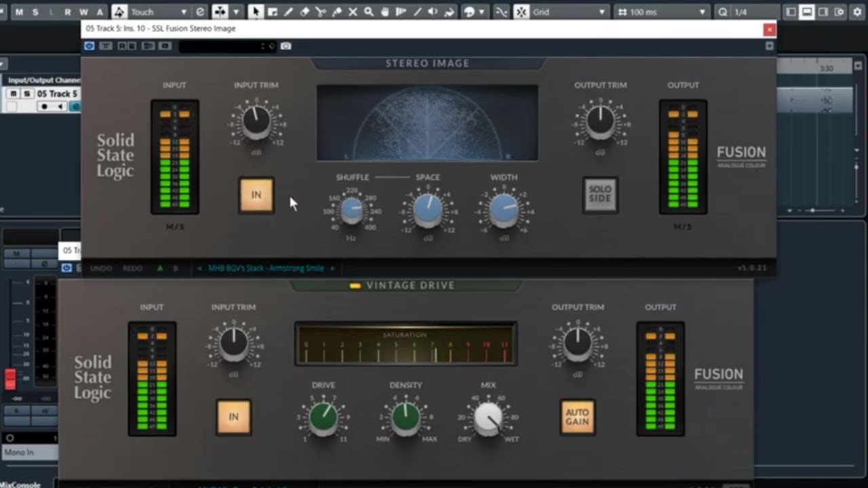Open the 1/4 quantize preset dropdown

click(753, 12)
